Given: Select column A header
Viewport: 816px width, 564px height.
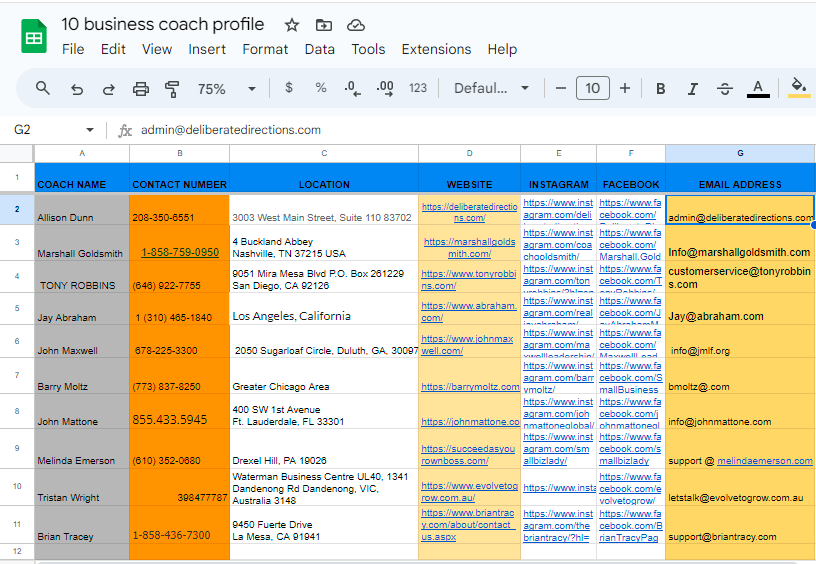Looking at the screenshot, I should (82, 153).
